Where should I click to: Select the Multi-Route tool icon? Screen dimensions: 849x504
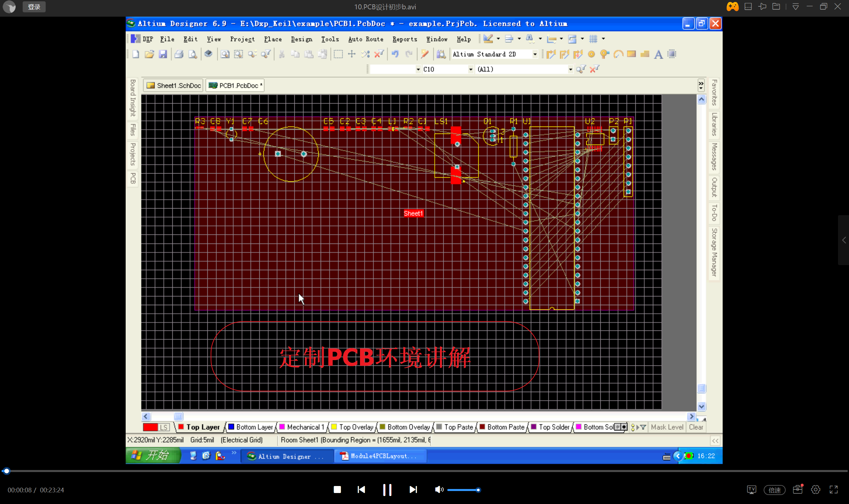[578, 54]
